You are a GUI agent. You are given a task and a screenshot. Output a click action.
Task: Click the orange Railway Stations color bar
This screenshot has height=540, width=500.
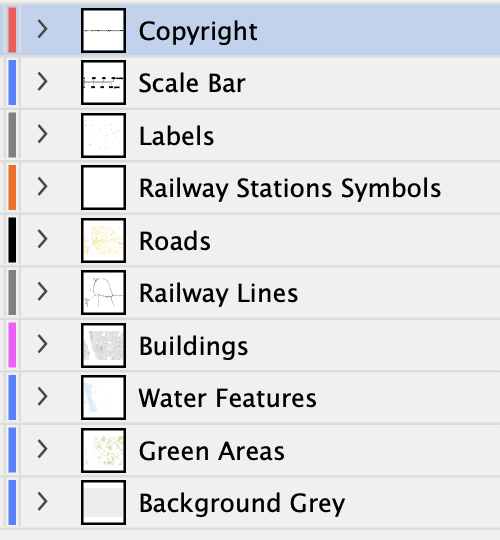point(12,187)
